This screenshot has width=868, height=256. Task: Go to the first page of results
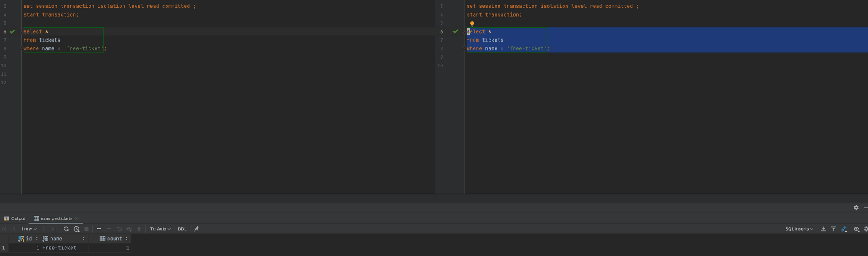pos(4,229)
